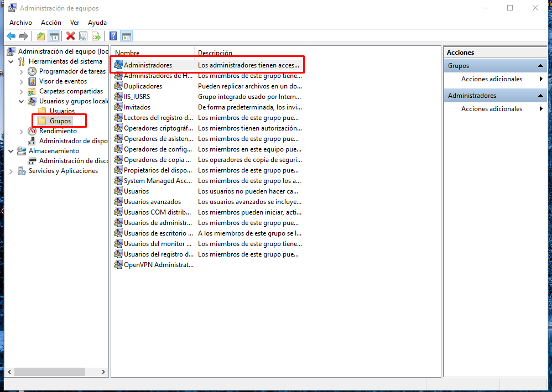
Task: Select the OpenVPN Administrators group
Action: (158, 265)
